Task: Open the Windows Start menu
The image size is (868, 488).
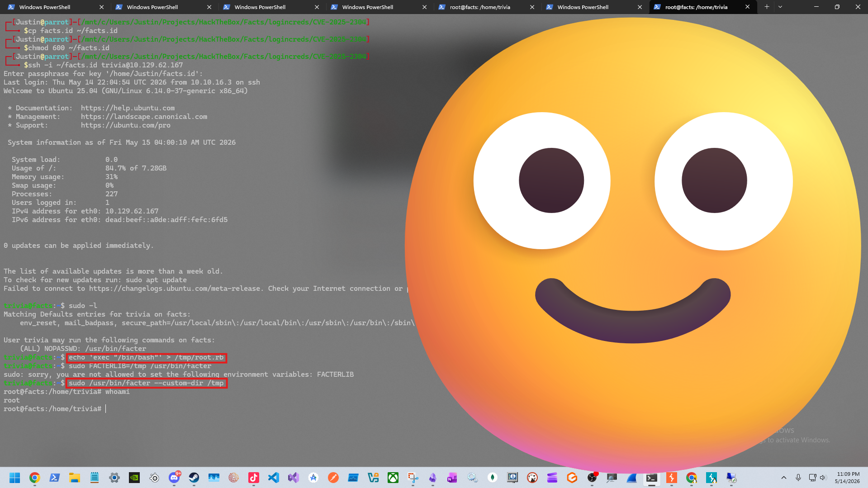Action: coord(15,478)
